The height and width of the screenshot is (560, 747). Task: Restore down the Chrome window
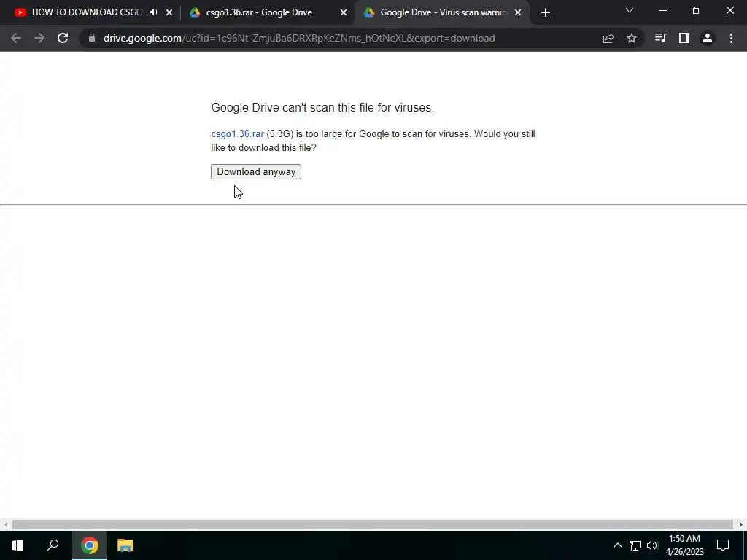697,10
